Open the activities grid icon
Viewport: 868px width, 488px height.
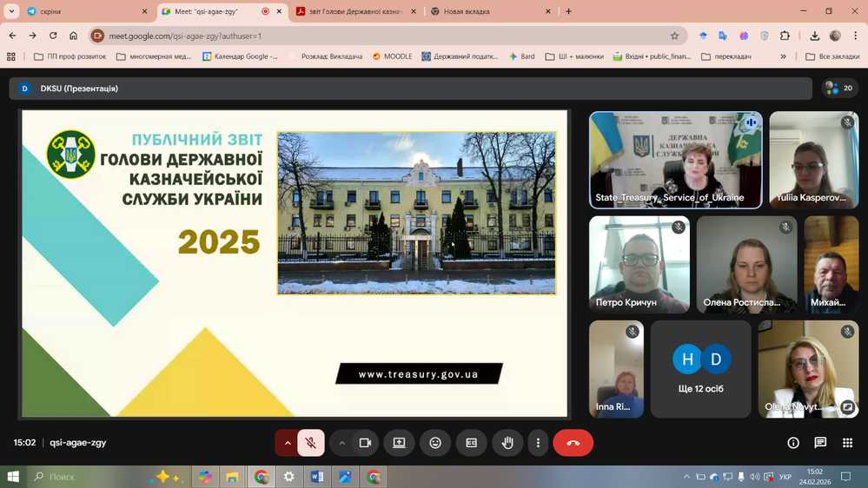tap(847, 443)
